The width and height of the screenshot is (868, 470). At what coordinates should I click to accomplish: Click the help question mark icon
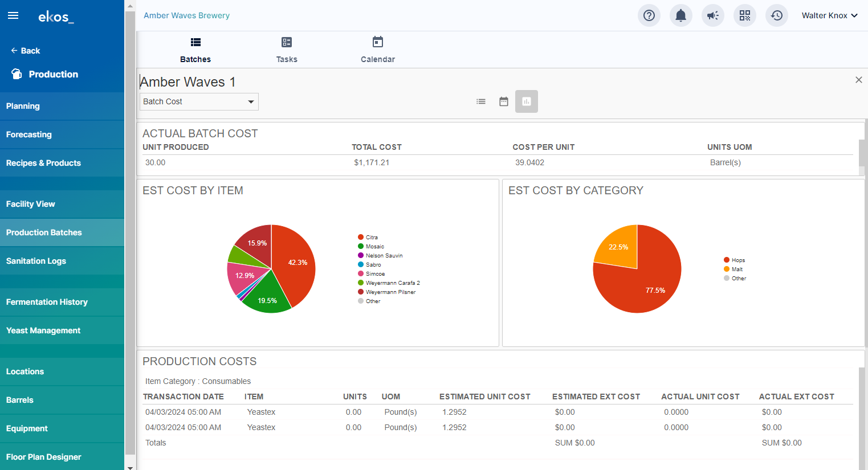649,15
